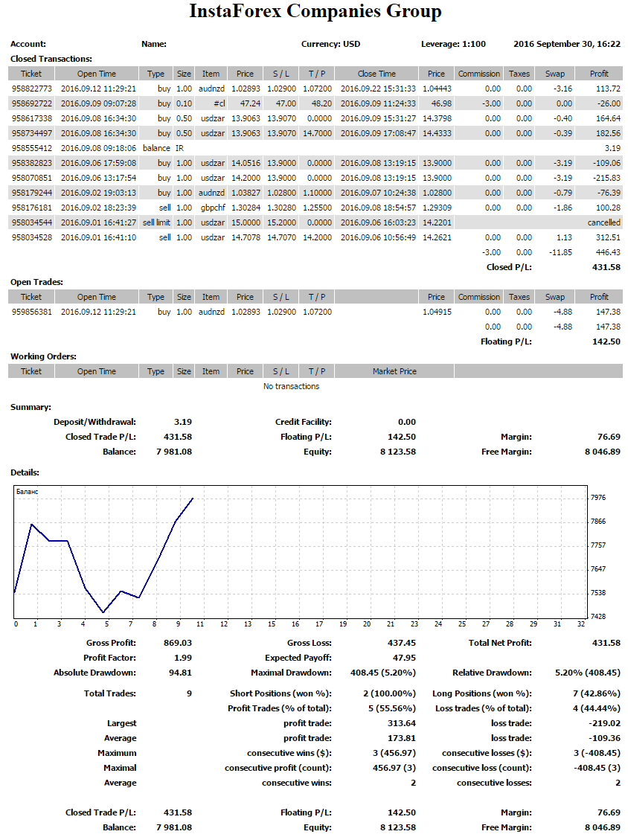Click the largest profit trade value 313.64
Screen dimensions: 628x840
(402, 724)
